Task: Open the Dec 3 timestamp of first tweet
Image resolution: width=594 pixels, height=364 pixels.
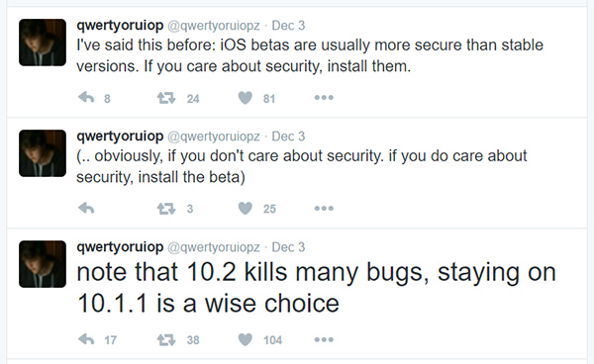Action: click(x=288, y=26)
